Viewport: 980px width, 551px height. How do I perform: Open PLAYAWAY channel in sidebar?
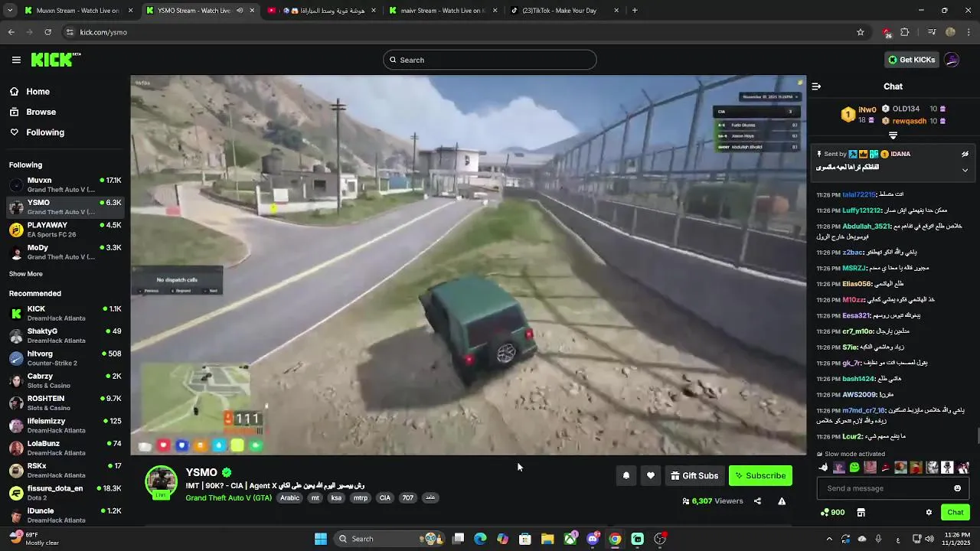pos(65,230)
